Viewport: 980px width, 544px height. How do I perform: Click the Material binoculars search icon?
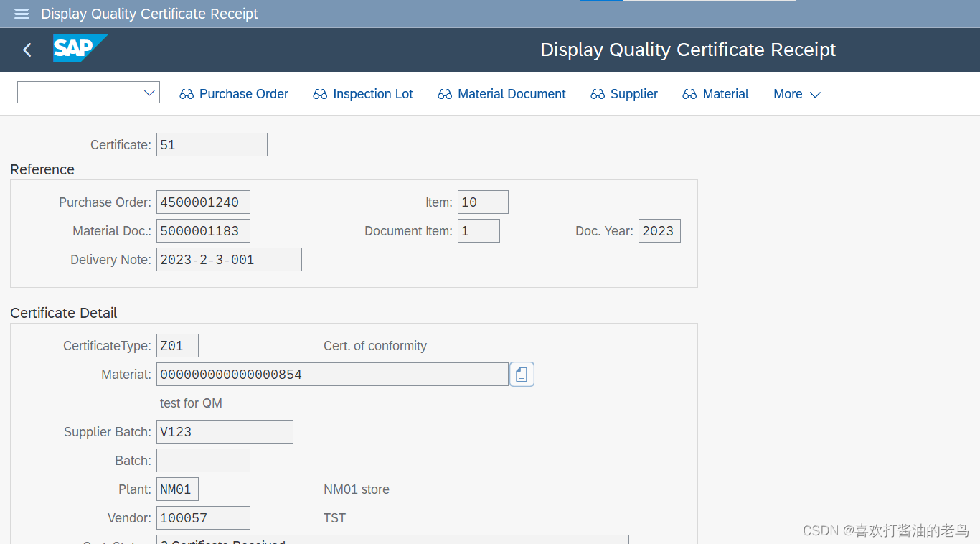689,93
